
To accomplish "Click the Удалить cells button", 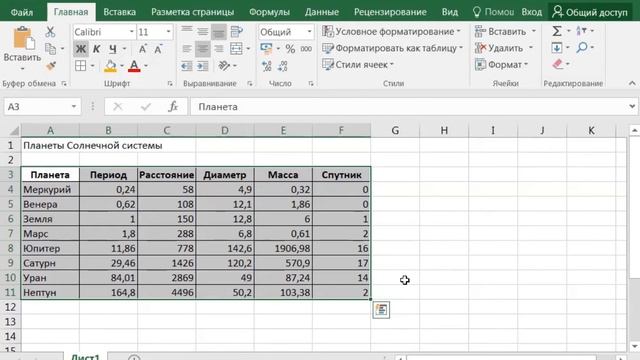I will pos(504,48).
